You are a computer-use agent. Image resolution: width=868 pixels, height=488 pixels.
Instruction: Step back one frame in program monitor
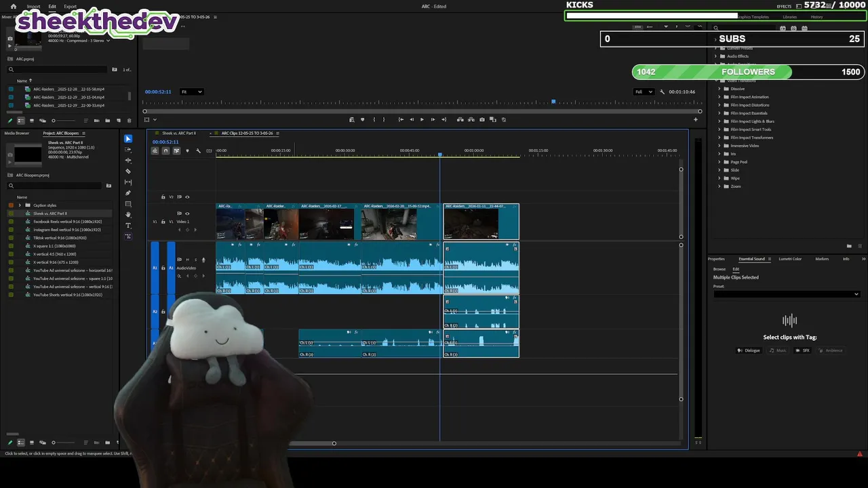411,119
